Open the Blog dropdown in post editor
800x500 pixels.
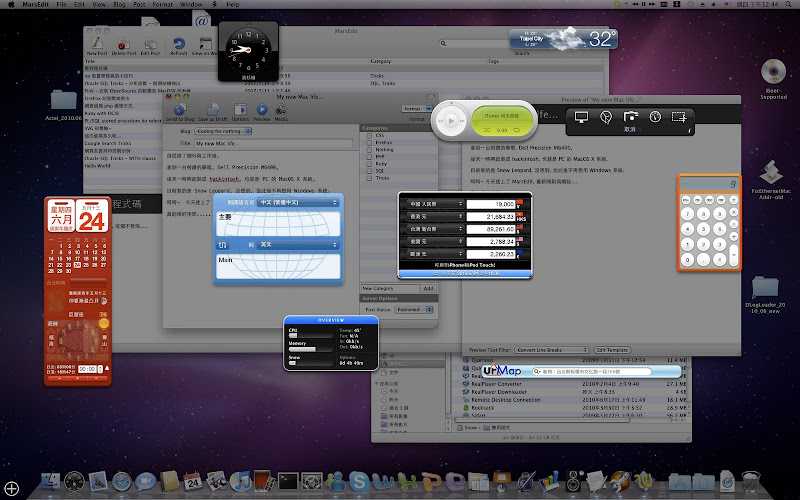point(223,131)
